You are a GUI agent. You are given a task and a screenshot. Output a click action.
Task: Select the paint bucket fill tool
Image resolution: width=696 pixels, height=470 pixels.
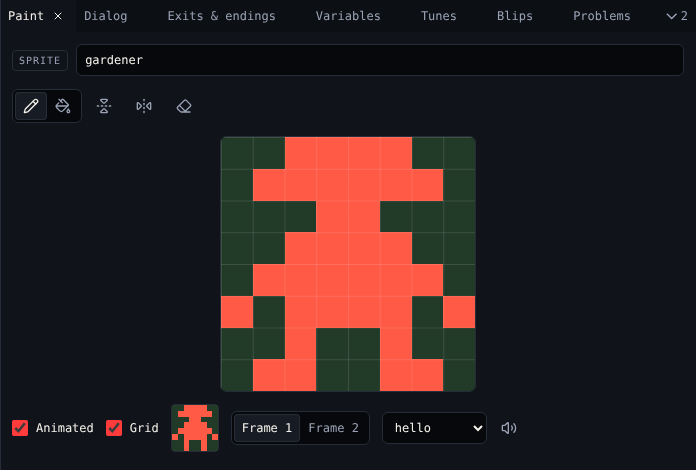pos(63,106)
